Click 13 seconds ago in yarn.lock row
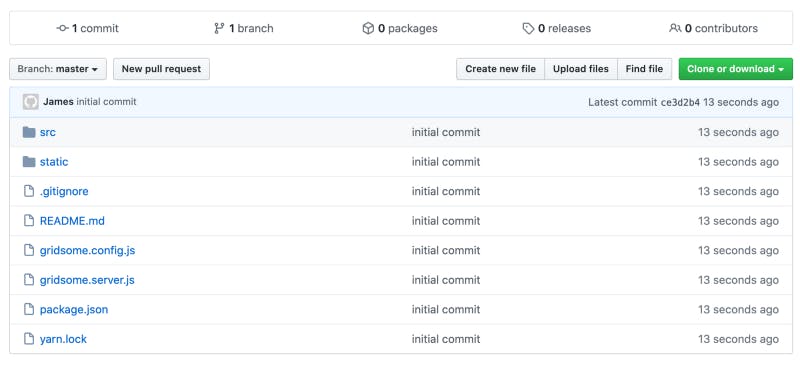The width and height of the screenshot is (800, 365). point(738,339)
